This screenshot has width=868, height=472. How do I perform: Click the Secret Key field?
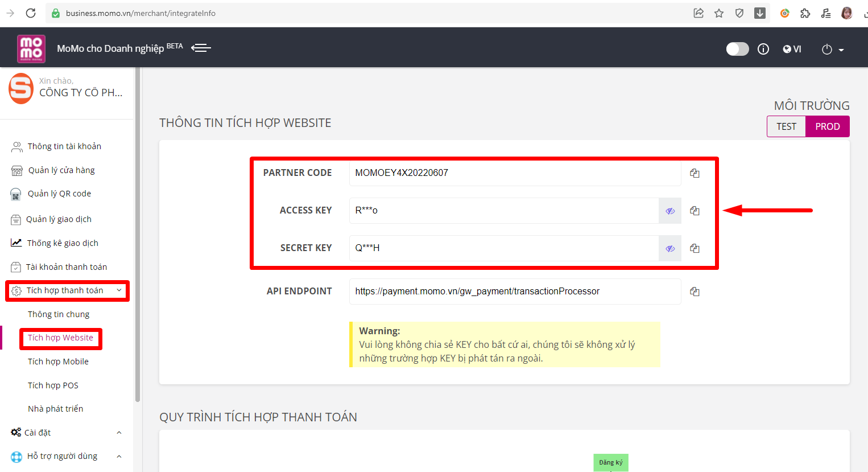point(504,248)
